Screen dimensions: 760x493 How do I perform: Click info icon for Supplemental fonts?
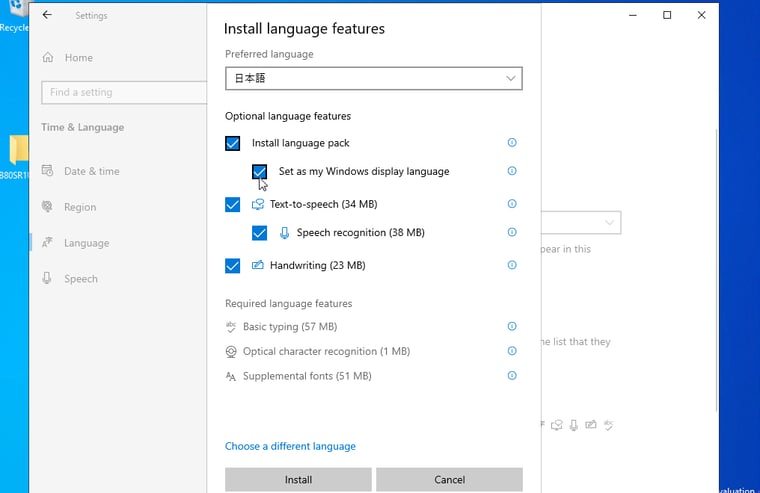point(512,376)
